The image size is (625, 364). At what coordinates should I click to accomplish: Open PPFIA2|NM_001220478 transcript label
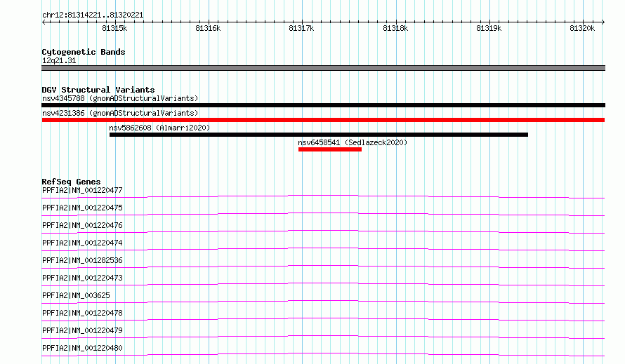82,313
